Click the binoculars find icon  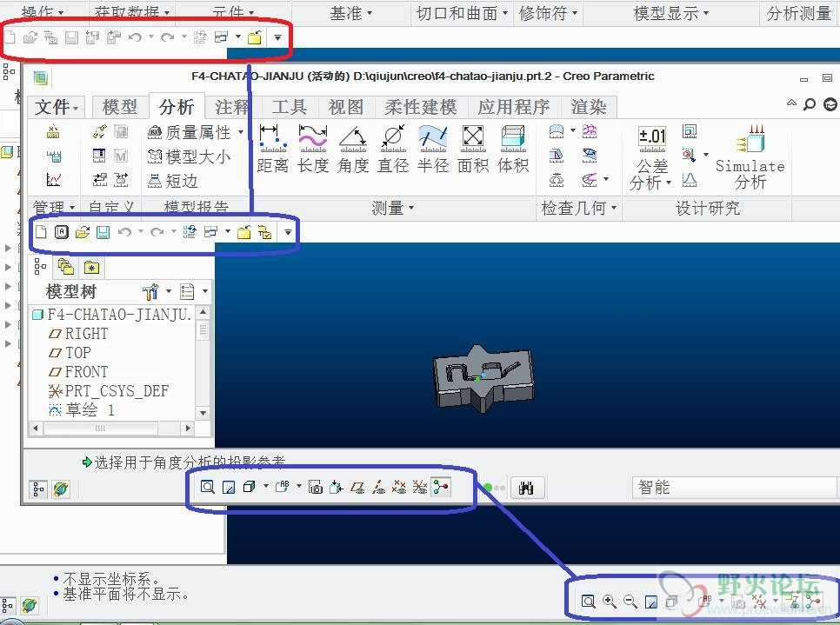[x=527, y=488]
